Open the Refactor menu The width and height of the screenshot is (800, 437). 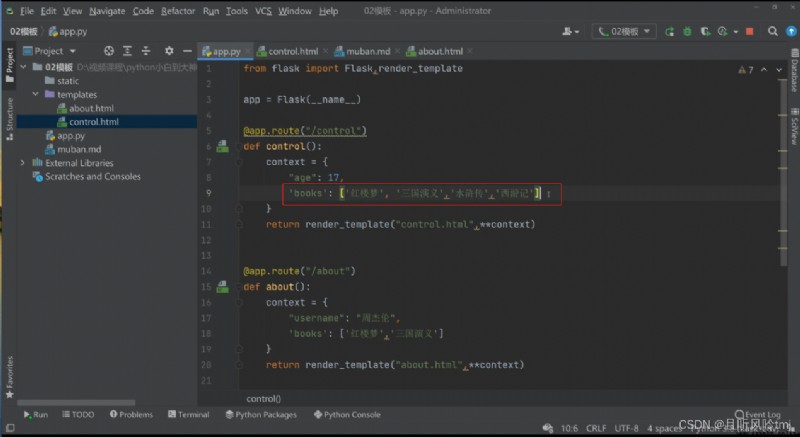tap(178, 11)
